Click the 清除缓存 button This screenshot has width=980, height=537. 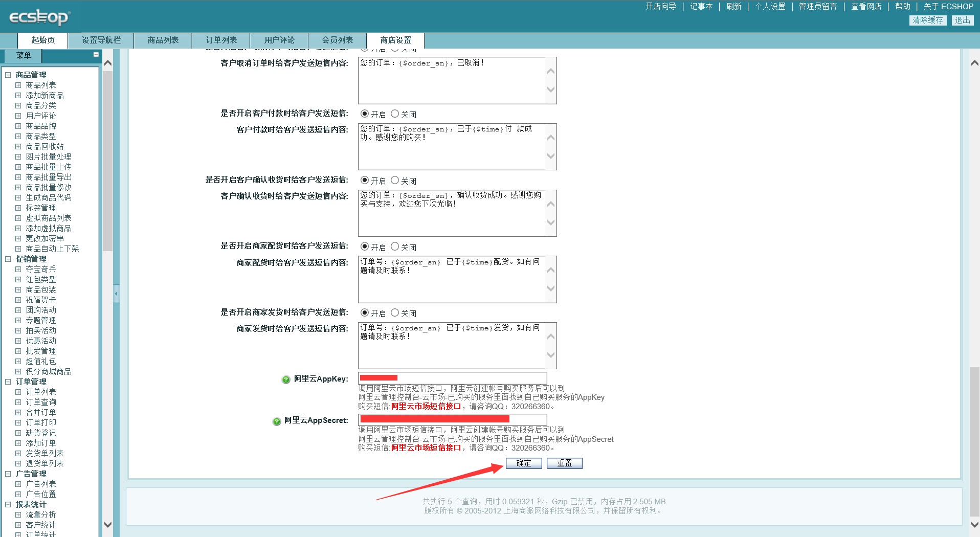coord(928,20)
